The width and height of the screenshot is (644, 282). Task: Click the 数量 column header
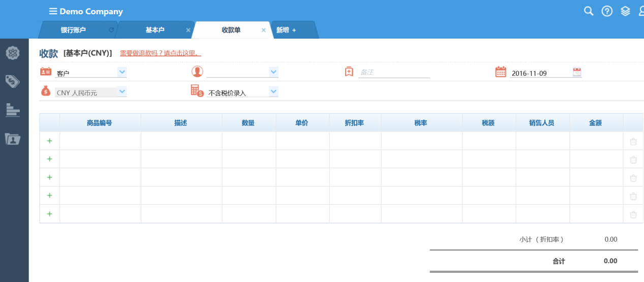[249, 123]
